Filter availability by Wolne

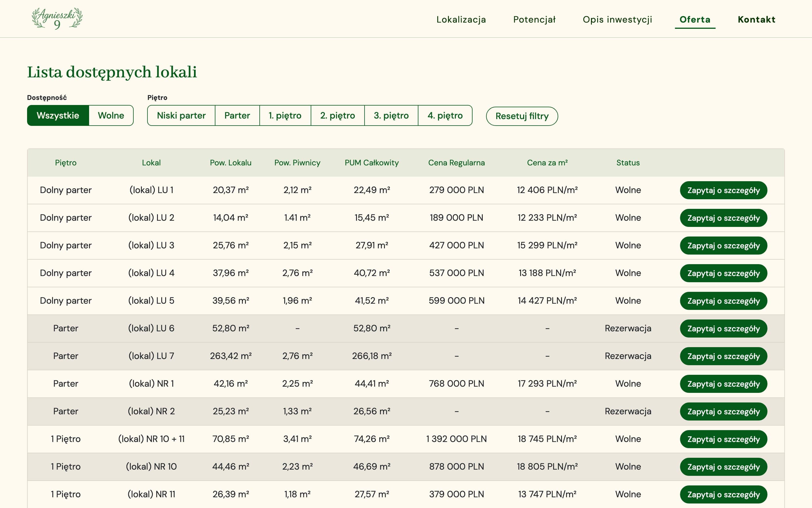pyautogui.click(x=111, y=116)
